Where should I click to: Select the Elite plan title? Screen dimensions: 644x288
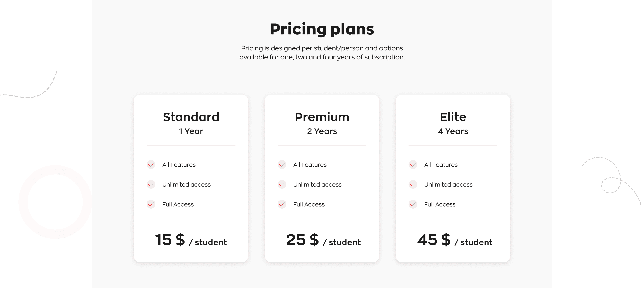click(453, 117)
